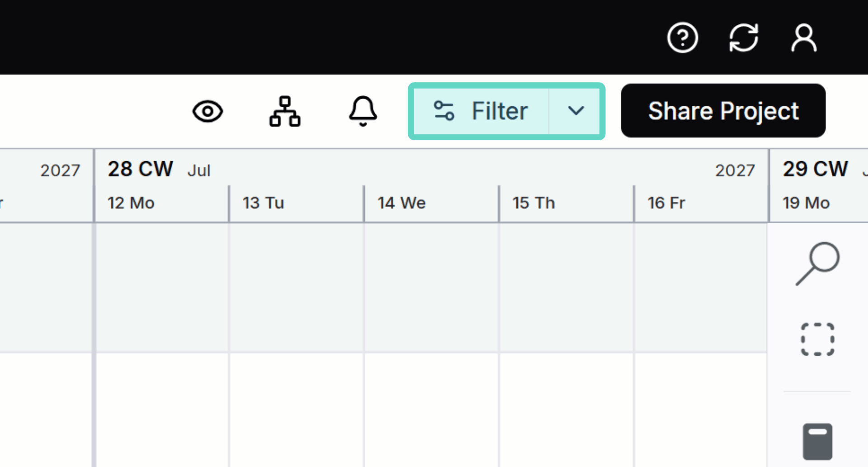
Task: Open the help question mark icon
Action: tap(682, 38)
